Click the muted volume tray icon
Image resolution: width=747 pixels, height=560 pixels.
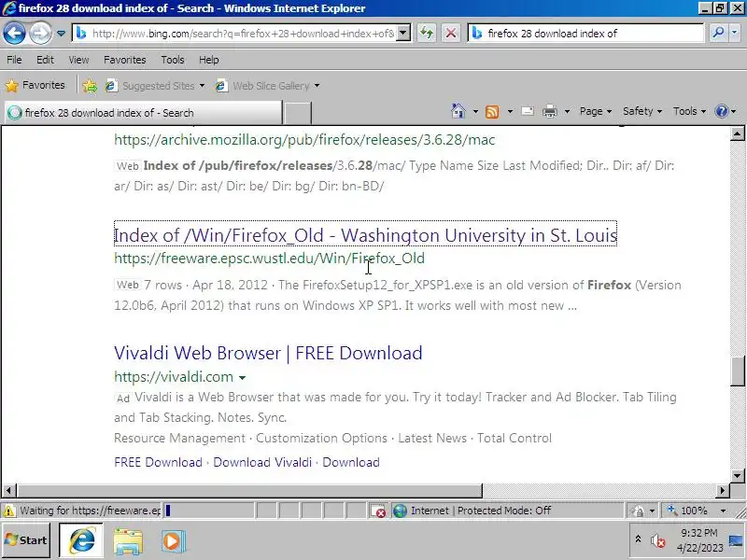tap(658, 540)
